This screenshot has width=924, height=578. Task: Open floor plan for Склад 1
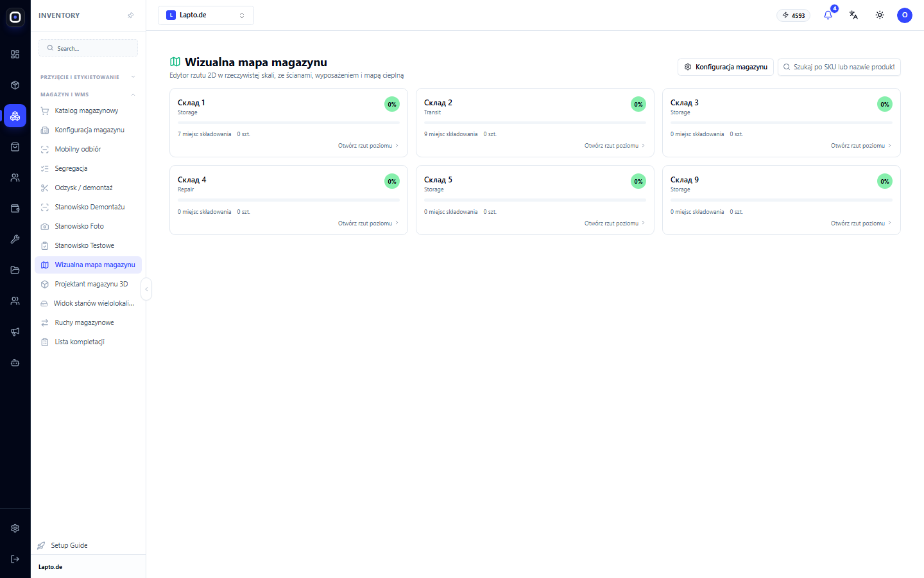[368, 146]
